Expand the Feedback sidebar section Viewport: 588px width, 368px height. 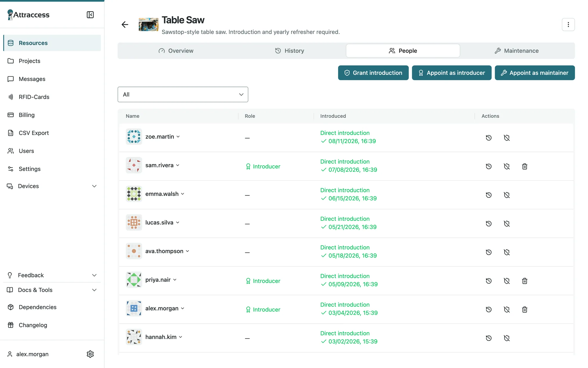[52, 275]
